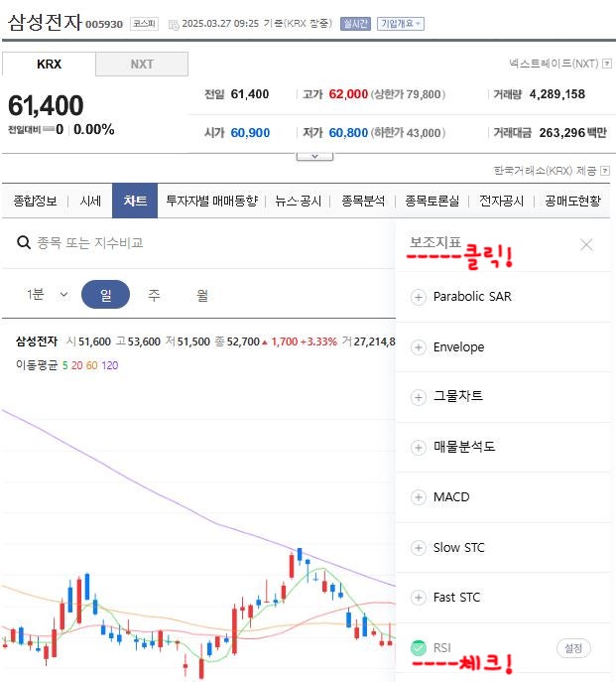This screenshot has height=682, width=616.
Task: Click 설정 button for RSI
Action: tap(573, 648)
